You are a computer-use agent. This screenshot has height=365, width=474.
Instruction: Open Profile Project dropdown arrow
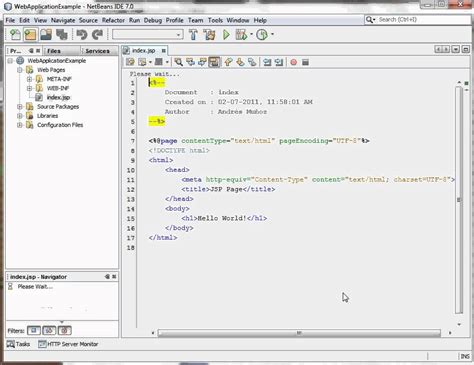pyautogui.click(x=272, y=34)
